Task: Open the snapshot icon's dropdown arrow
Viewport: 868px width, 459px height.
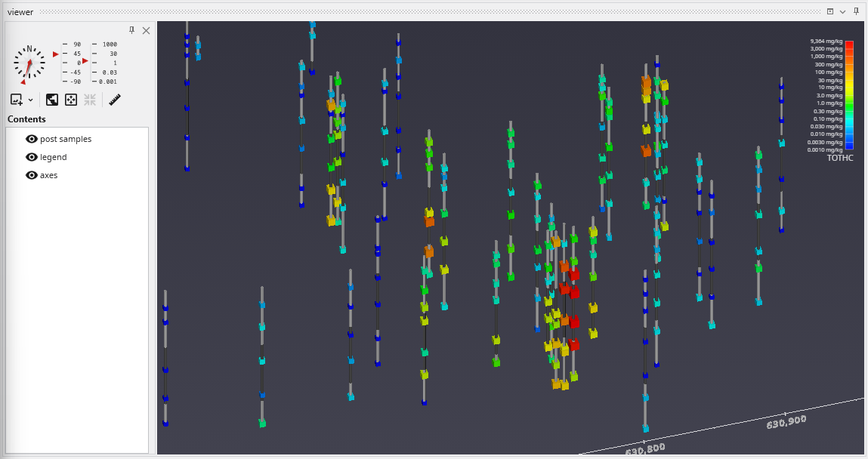Action: (31, 100)
